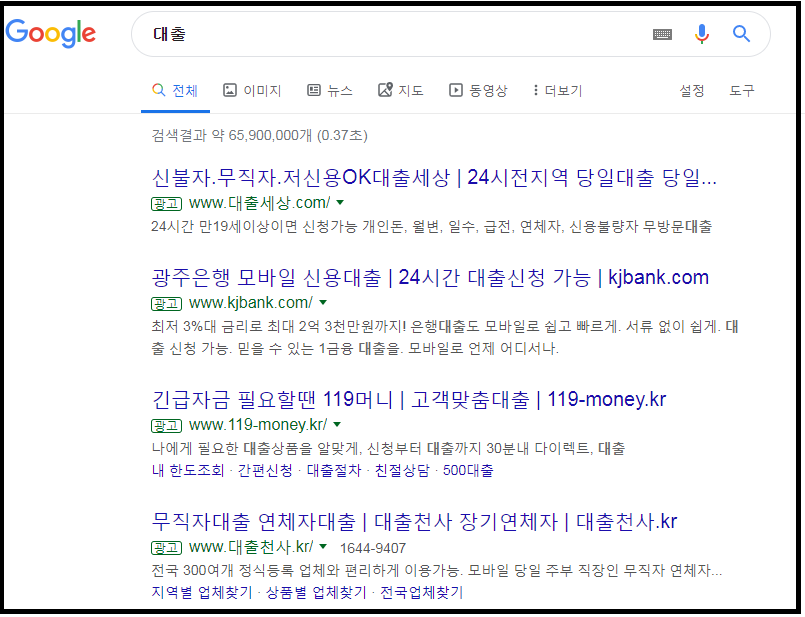Click the 나에게 필요한 대출상품을 description

(388, 449)
